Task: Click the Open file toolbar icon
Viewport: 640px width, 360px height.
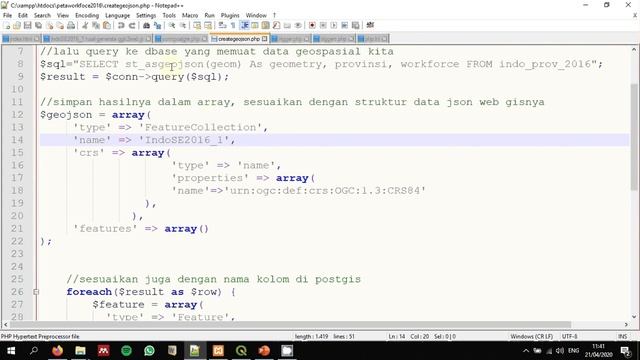Action: pyautogui.click(x=17, y=25)
